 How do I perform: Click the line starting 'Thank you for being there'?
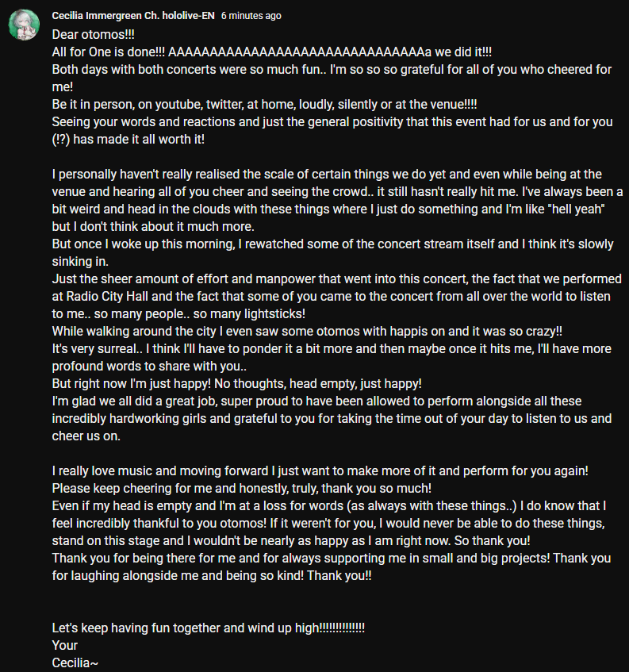[332, 566]
